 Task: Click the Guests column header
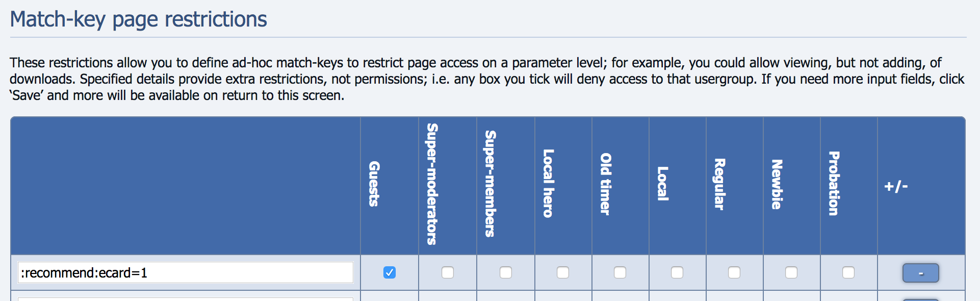[374, 184]
